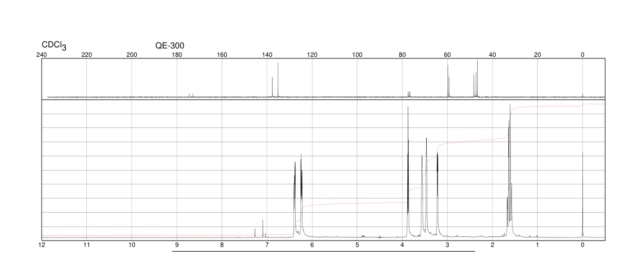Click the 160 tick on carbon axis
Image resolution: width=644 pixels, height=278 pixels.
coord(222,54)
